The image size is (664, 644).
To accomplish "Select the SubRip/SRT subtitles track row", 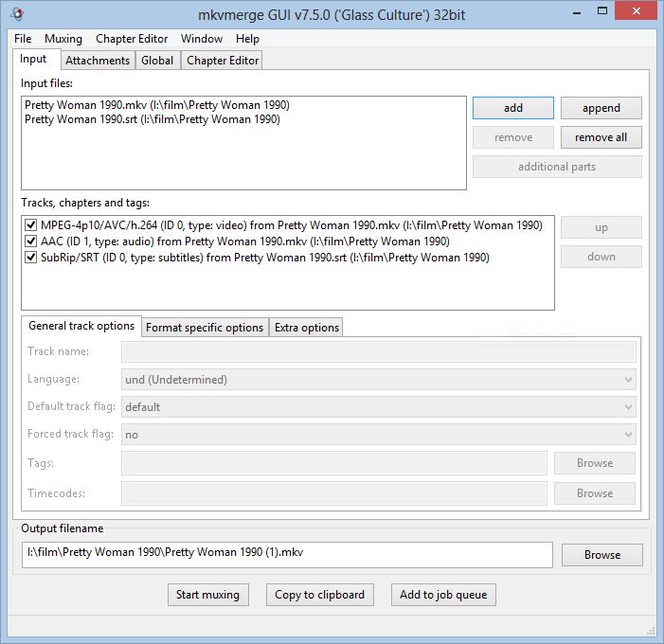I will coord(265,257).
